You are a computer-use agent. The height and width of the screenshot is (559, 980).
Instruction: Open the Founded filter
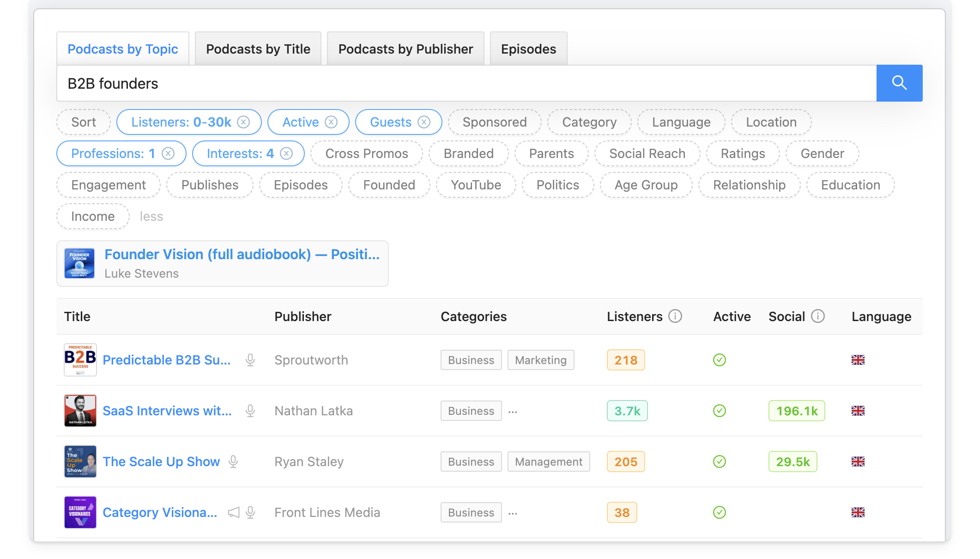[389, 185]
